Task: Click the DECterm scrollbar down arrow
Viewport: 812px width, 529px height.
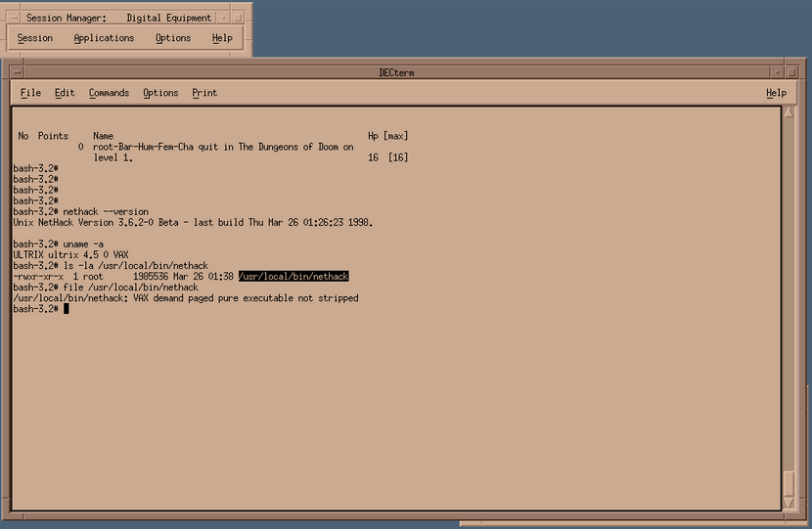Action: click(x=789, y=504)
